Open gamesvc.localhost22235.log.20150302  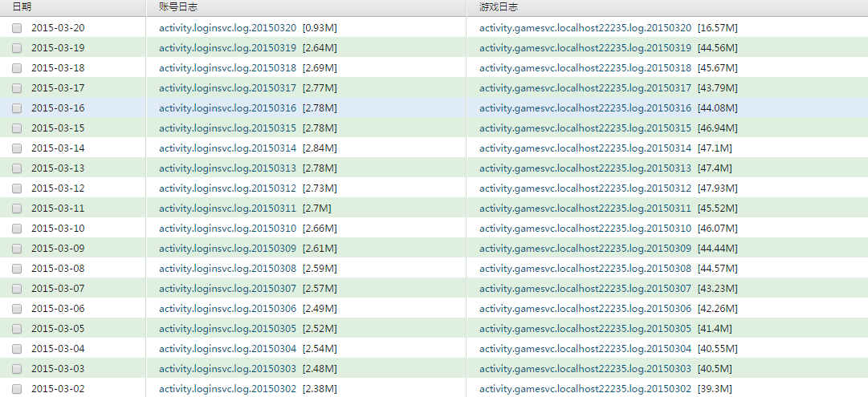(x=585, y=388)
